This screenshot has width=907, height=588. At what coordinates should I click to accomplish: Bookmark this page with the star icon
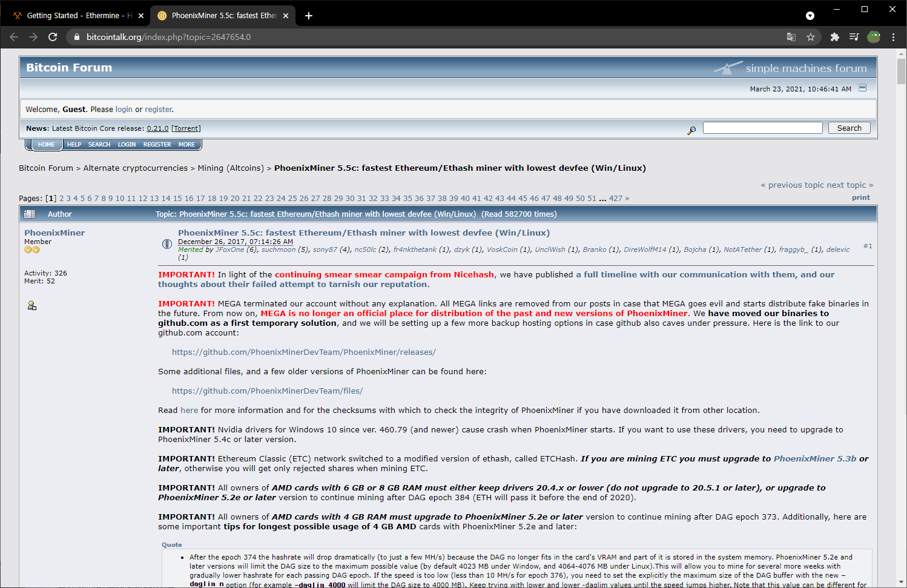[x=811, y=37]
